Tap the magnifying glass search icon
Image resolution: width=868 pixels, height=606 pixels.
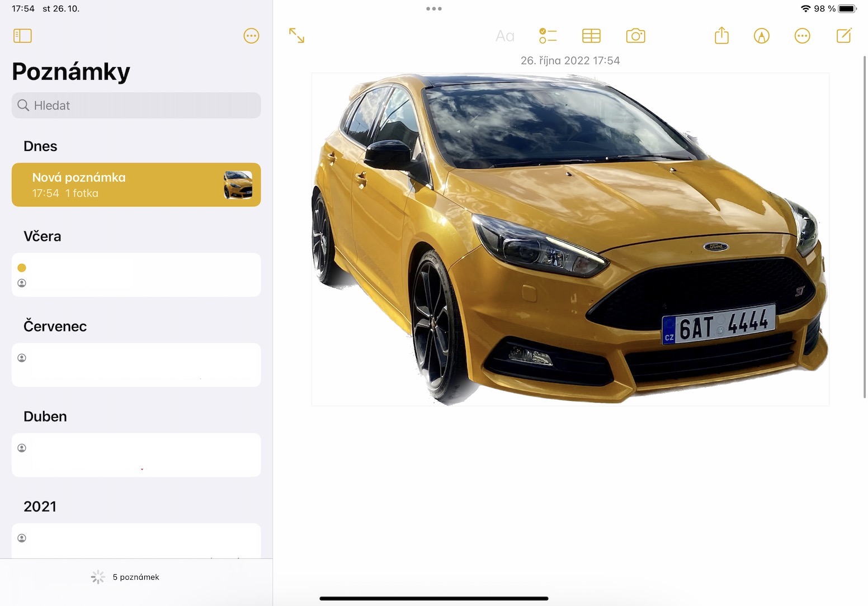[23, 105]
